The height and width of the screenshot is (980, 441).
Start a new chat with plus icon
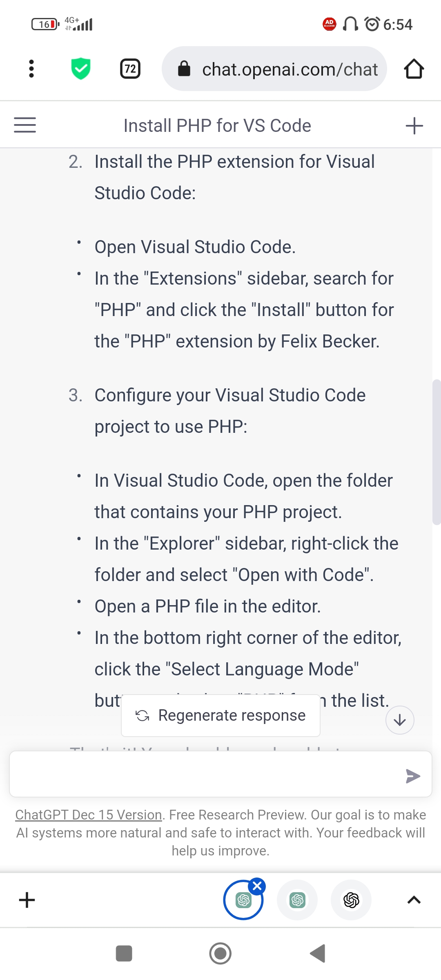[x=414, y=126]
